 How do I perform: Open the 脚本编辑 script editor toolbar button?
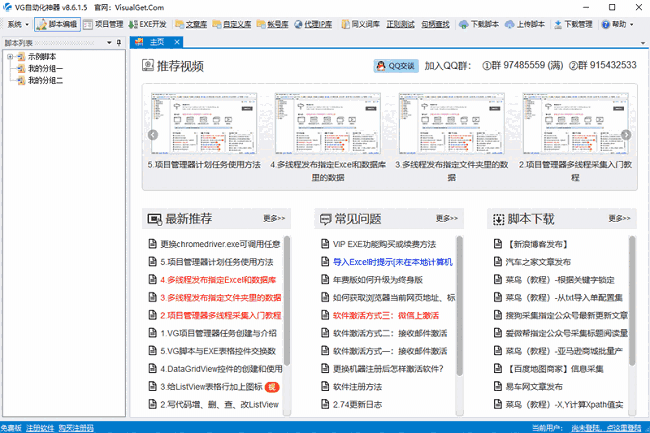coord(56,22)
